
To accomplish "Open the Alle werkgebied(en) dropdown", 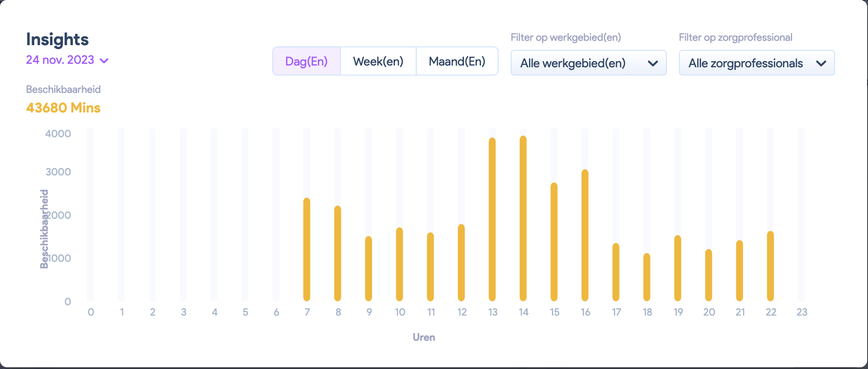I will coord(588,63).
